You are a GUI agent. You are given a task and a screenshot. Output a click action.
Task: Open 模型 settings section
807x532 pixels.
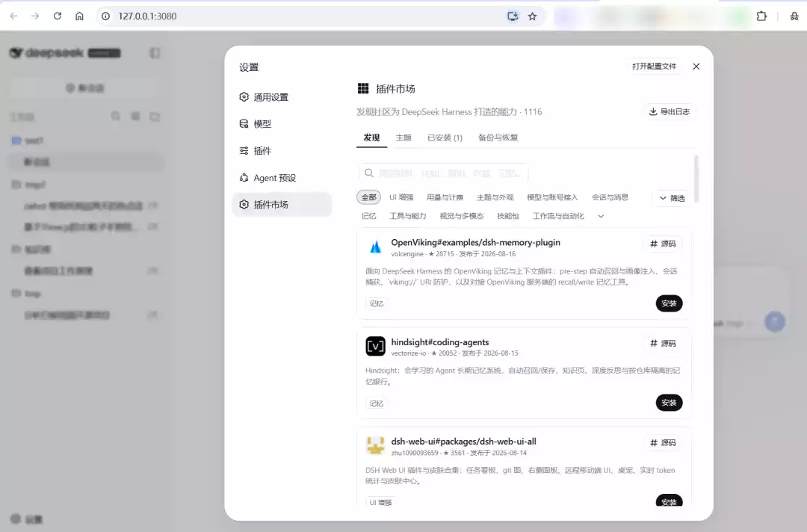pyautogui.click(x=282, y=124)
